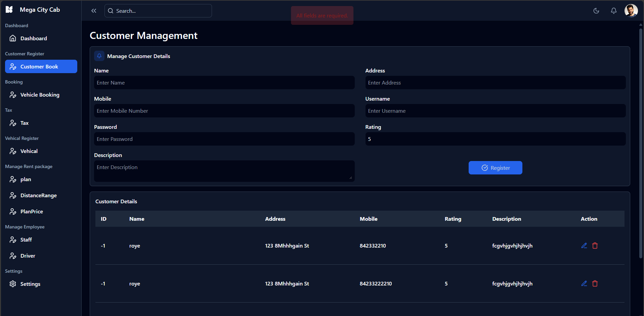Open Settings from the sidebar

click(x=41, y=284)
